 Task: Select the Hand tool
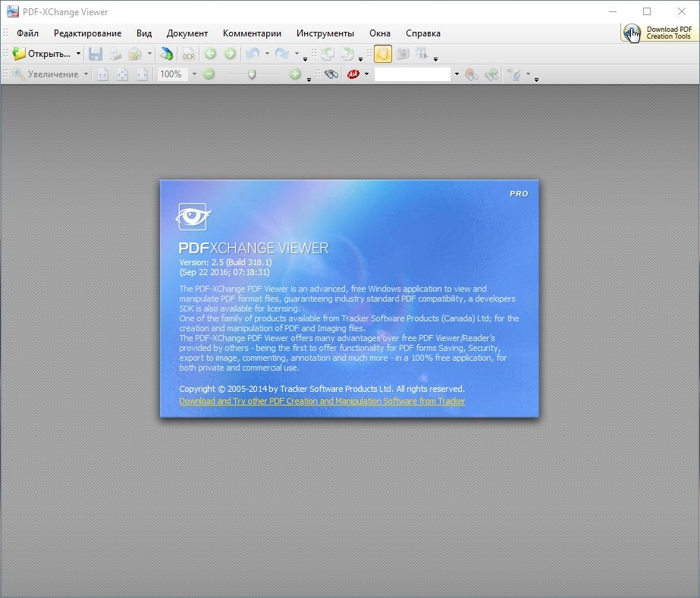(x=382, y=54)
